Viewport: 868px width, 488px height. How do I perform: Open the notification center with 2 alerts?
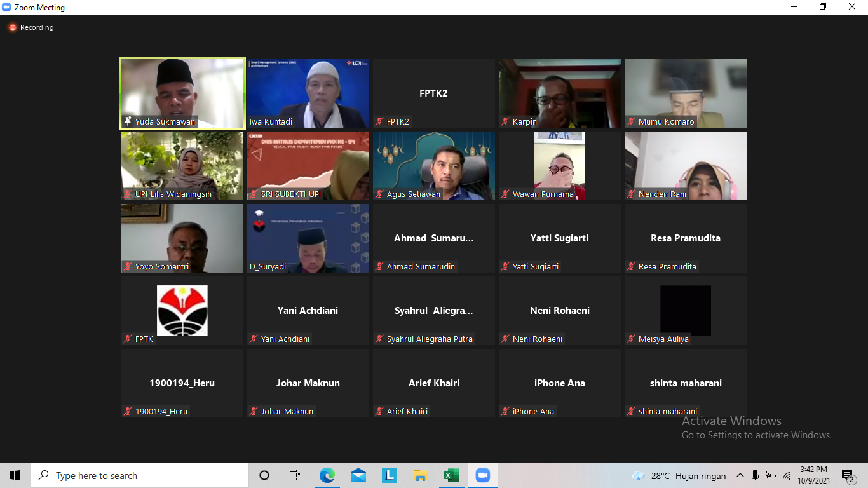(848, 475)
